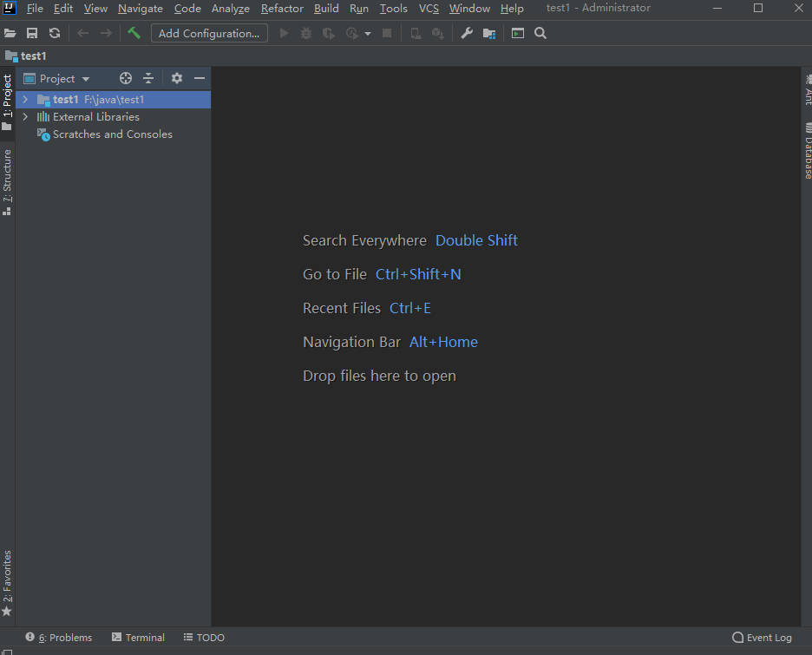Click the Debug bug icon

(x=306, y=34)
